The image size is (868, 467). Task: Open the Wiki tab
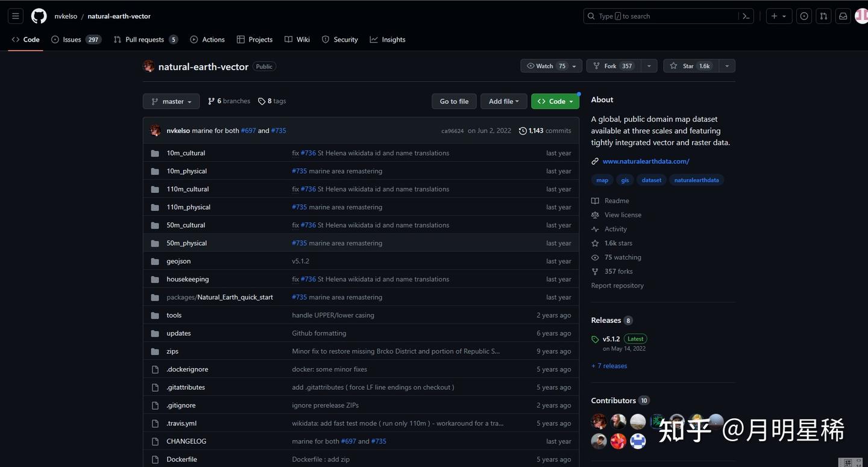click(297, 40)
